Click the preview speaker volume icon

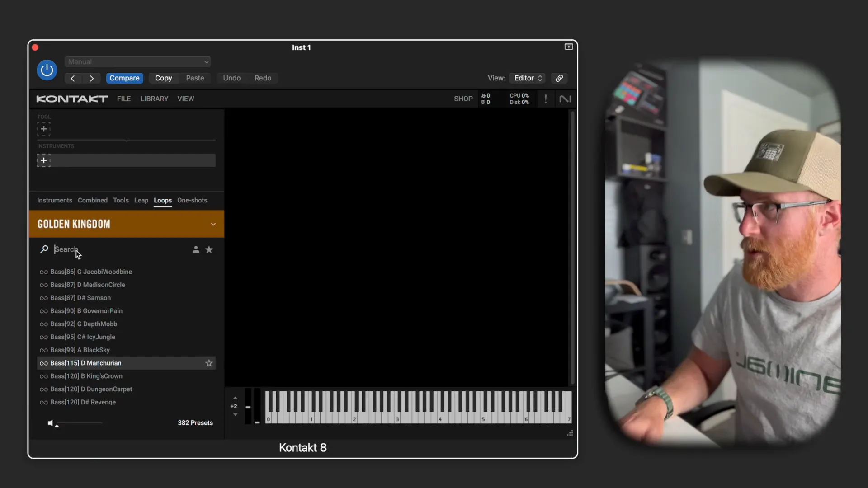pos(50,423)
